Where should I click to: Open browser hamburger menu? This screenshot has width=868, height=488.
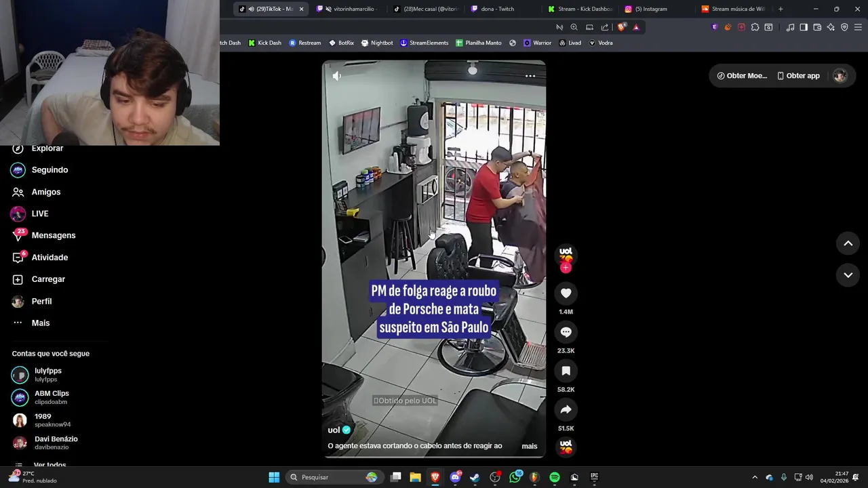pyautogui.click(x=859, y=27)
